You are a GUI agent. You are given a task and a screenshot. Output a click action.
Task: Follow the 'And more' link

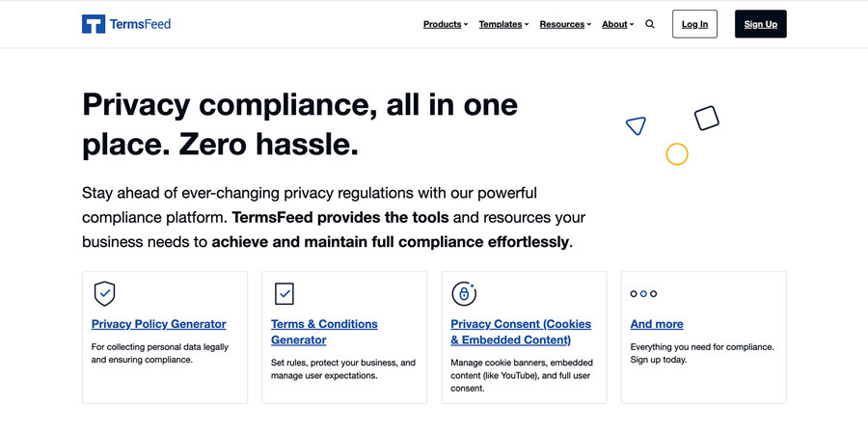pos(657,324)
